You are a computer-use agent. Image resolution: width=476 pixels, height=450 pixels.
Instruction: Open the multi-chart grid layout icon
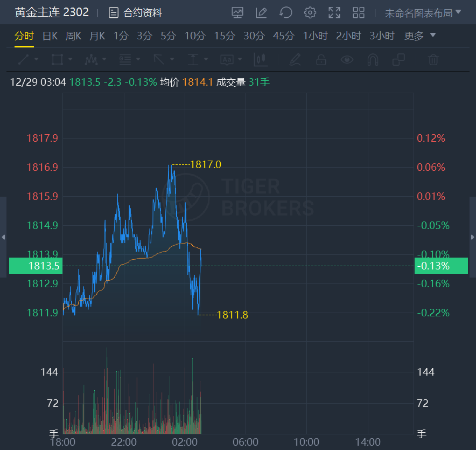pyautogui.click(x=359, y=12)
